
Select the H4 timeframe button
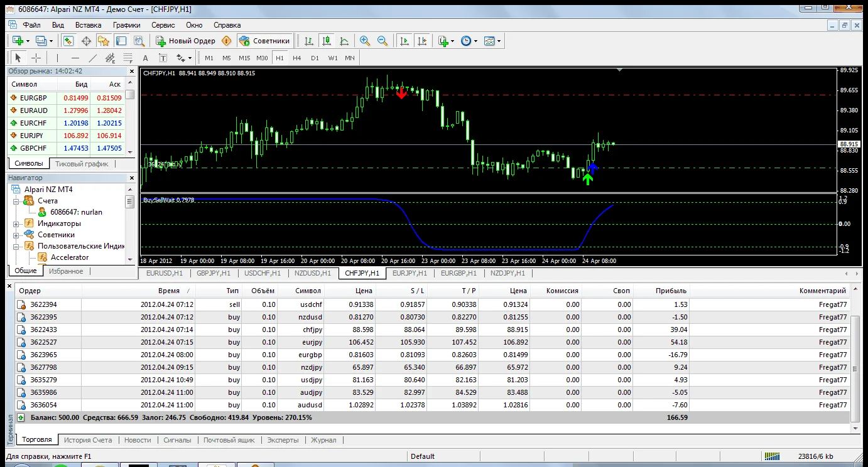click(296, 58)
